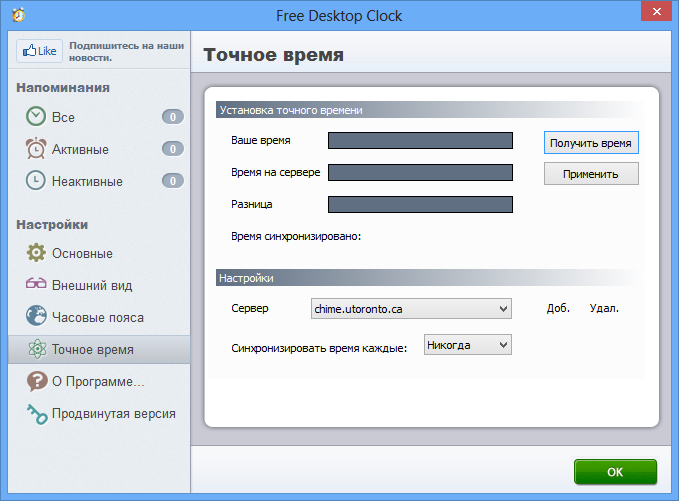Select the alarm clock icon for Активные
The image size is (679, 501).
pyautogui.click(x=36, y=149)
